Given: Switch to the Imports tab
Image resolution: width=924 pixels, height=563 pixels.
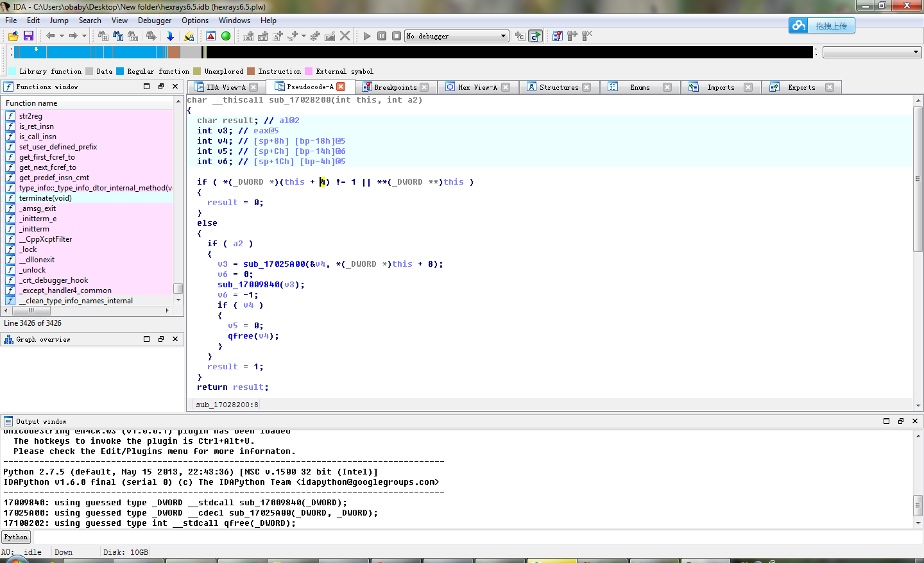Looking at the screenshot, I should coord(721,87).
